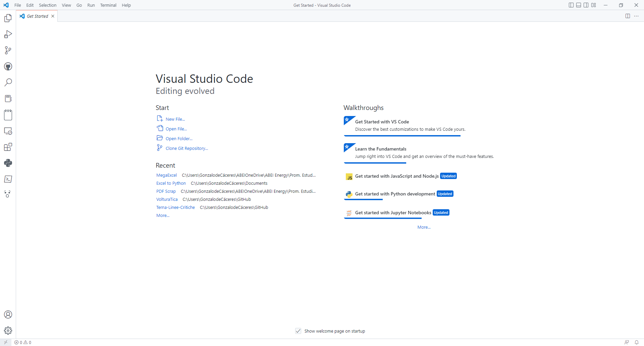This screenshot has width=644, height=346.
Task: Open the editor More Actions menu
Action: point(637,16)
